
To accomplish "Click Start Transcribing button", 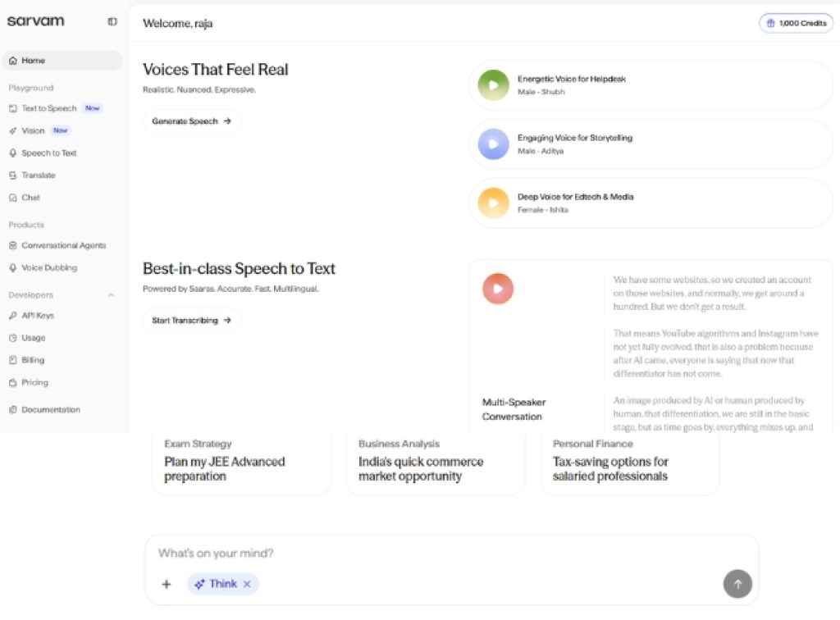I will 192,321.
